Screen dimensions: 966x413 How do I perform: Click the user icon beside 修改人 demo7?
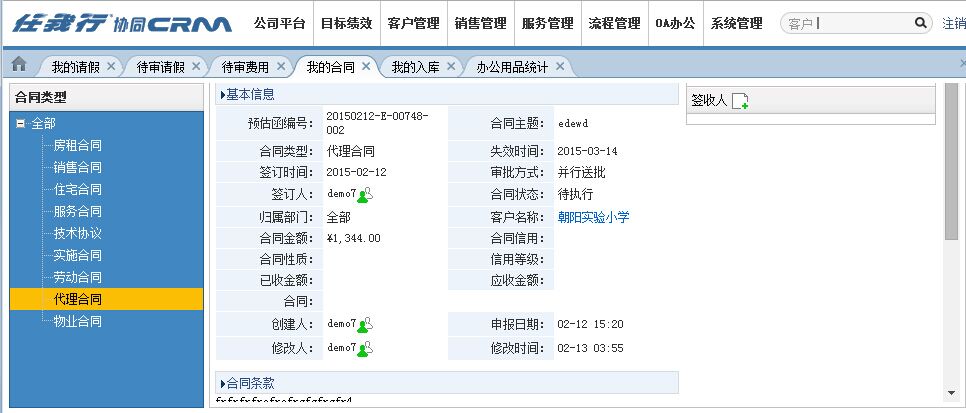(x=365, y=348)
